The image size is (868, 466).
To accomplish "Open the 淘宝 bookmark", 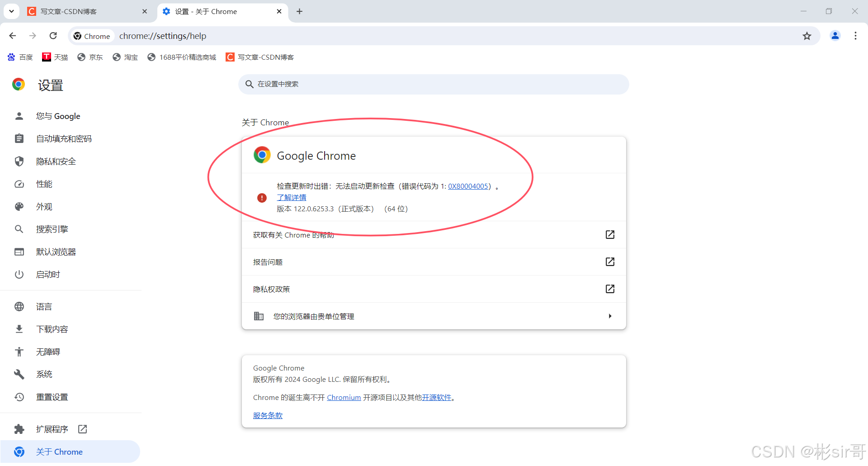I will point(125,57).
